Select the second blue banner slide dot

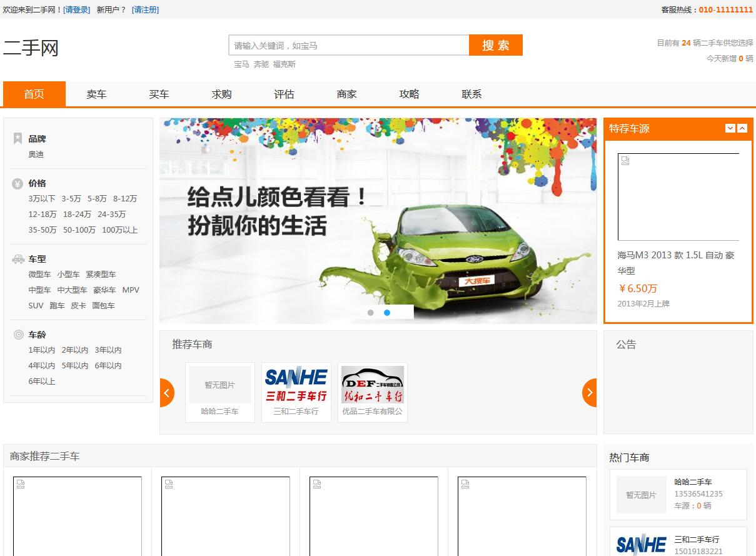tap(387, 313)
